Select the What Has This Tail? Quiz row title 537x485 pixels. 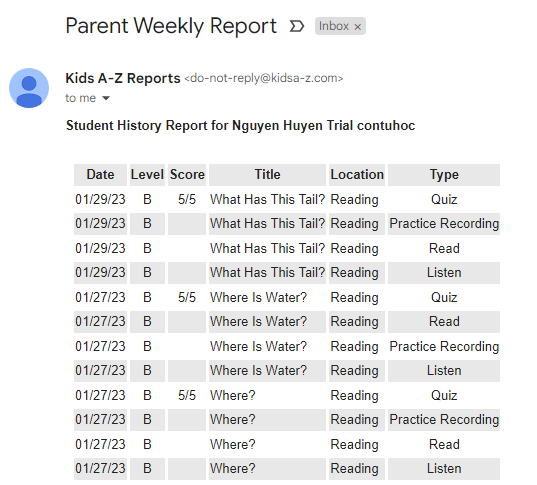point(267,199)
